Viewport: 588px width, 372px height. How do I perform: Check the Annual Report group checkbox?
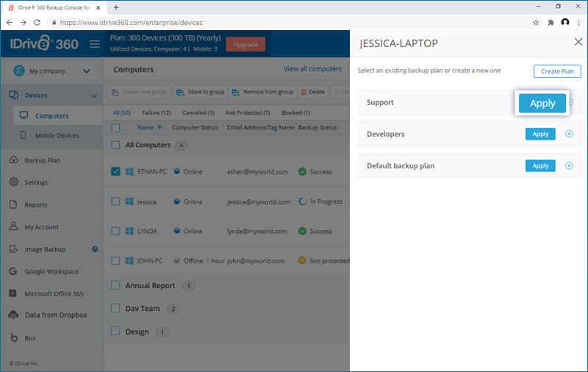click(115, 285)
